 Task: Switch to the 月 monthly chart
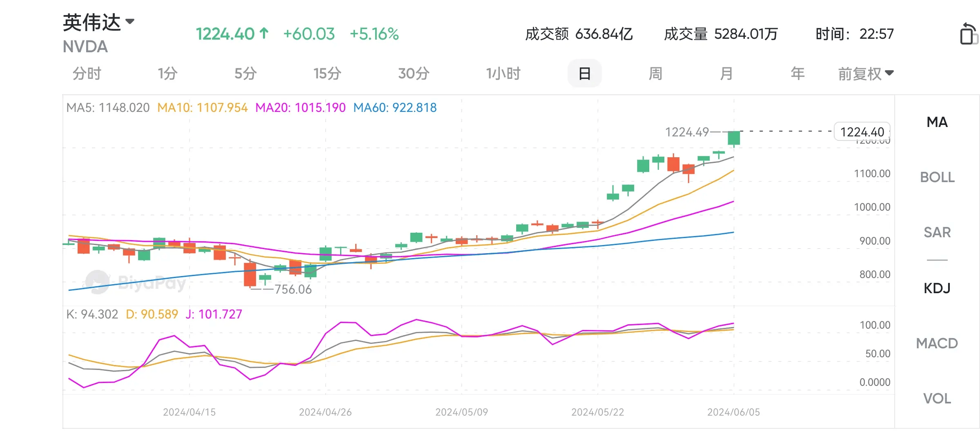[x=726, y=74]
